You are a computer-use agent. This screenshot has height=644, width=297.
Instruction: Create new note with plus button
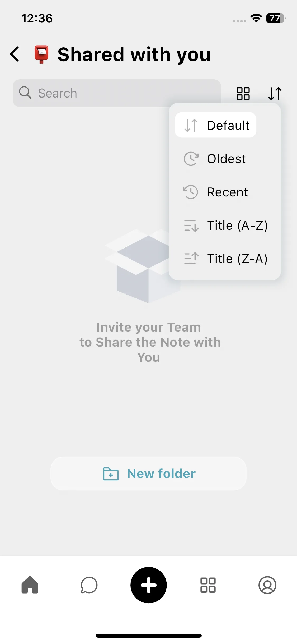point(149,585)
